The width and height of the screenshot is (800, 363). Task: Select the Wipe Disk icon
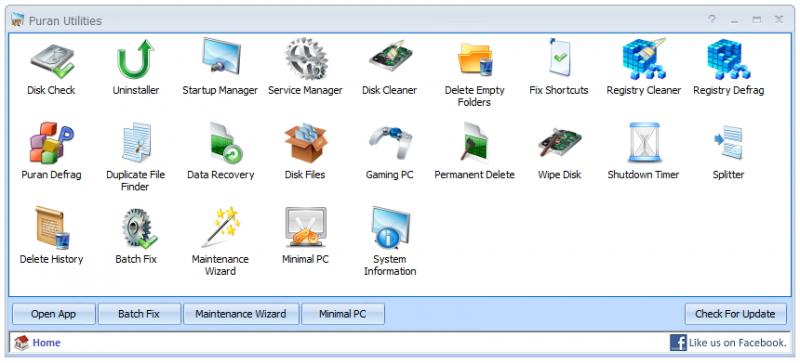coord(560,142)
